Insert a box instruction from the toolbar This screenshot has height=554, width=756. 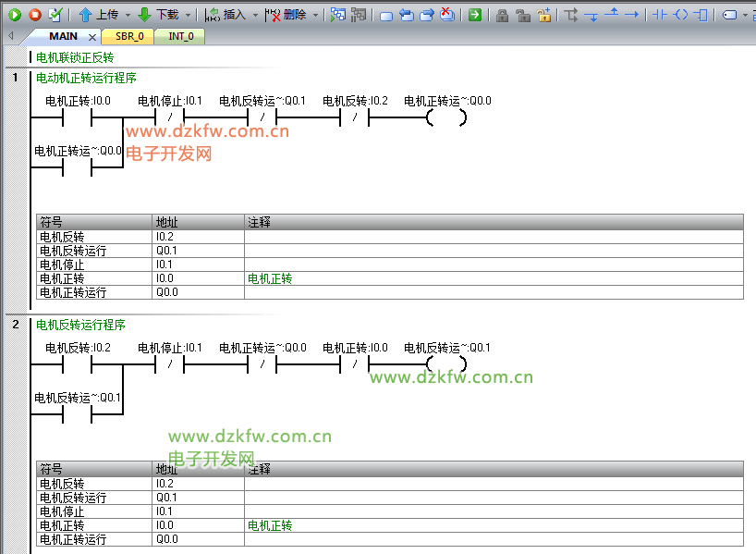coord(701,15)
